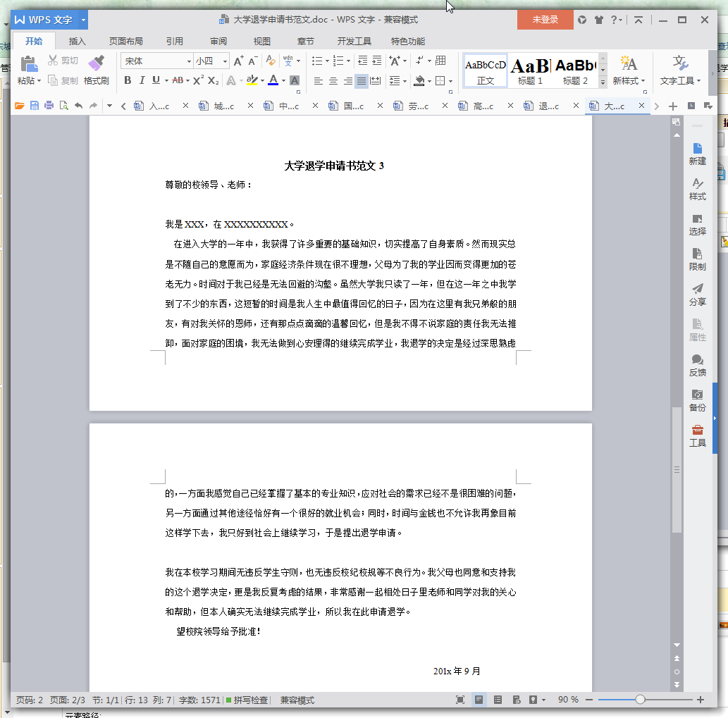
Task: Activate the 格式刷 format painter
Action: pyautogui.click(x=96, y=70)
